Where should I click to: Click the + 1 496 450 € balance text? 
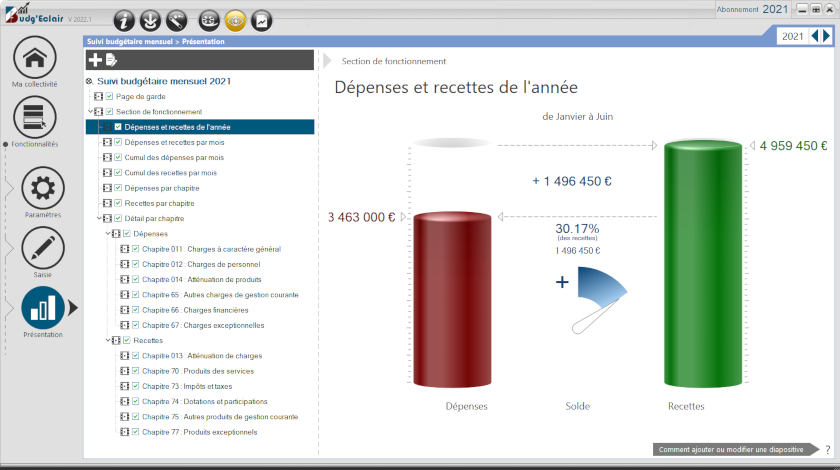coord(572,181)
